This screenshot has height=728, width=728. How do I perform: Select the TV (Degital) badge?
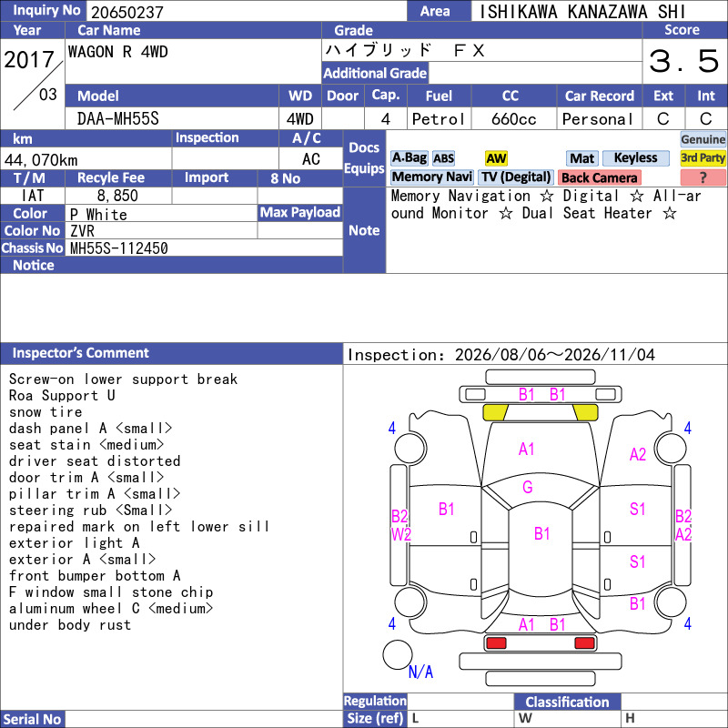516,177
